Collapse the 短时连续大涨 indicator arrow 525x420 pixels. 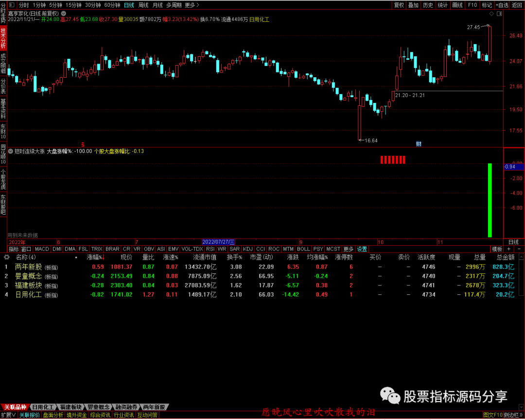pyautogui.click(x=10, y=151)
